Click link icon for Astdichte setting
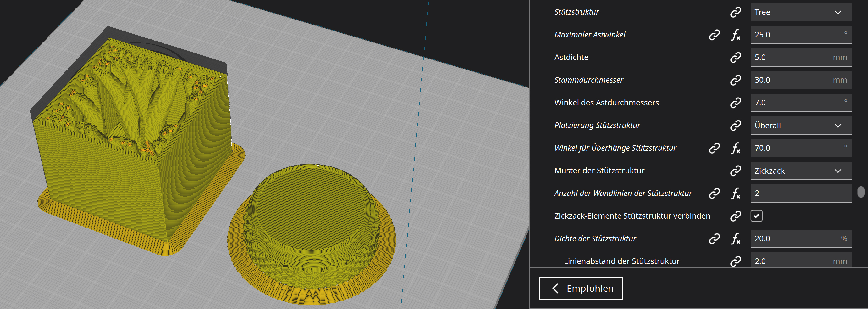The height and width of the screenshot is (309, 868). (x=735, y=57)
